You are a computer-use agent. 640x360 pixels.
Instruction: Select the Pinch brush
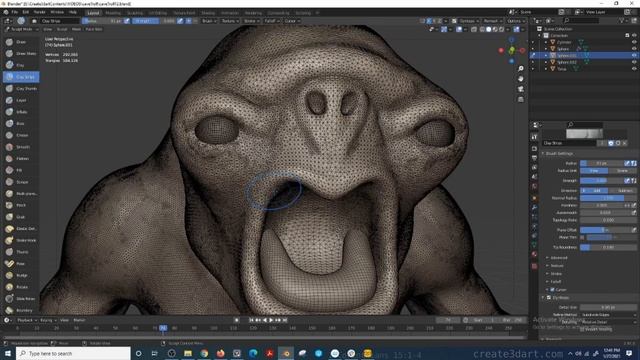pyautogui.click(x=21, y=205)
